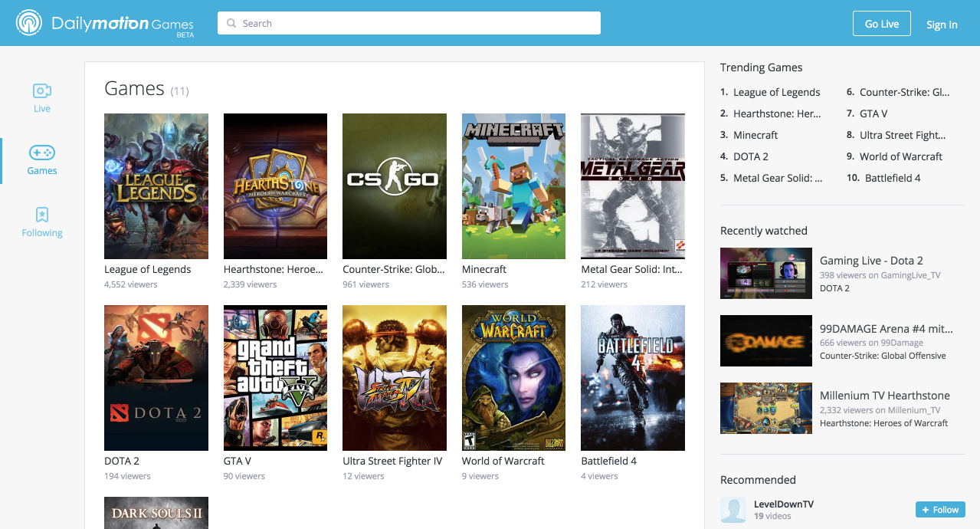Open Millenium TV Hearthstone video thumbnail
This screenshot has height=529, width=980.
click(766, 408)
